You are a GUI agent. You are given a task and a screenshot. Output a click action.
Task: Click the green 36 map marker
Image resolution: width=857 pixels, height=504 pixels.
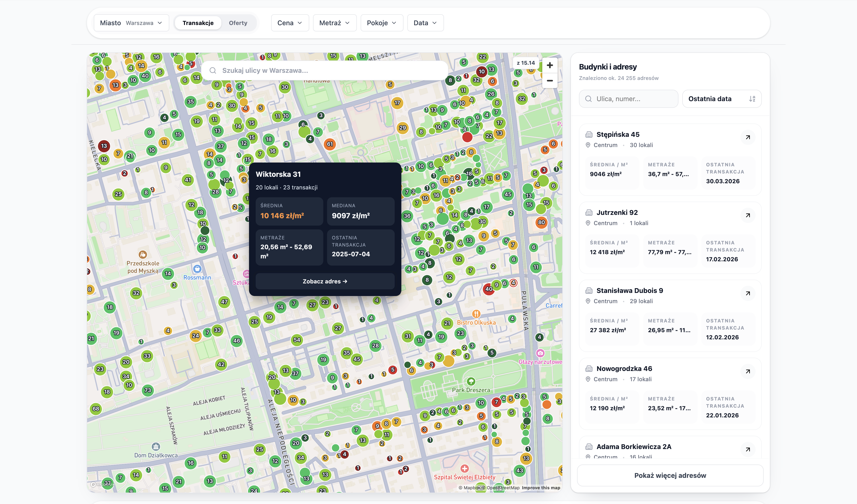[407, 216]
